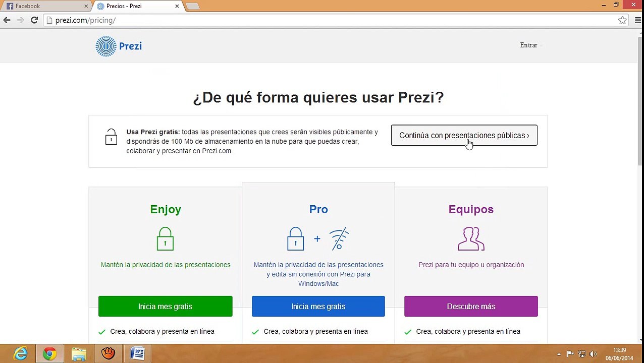Reload the Prezi pricing page
644x363 pixels.
click(x=34, y=20)
